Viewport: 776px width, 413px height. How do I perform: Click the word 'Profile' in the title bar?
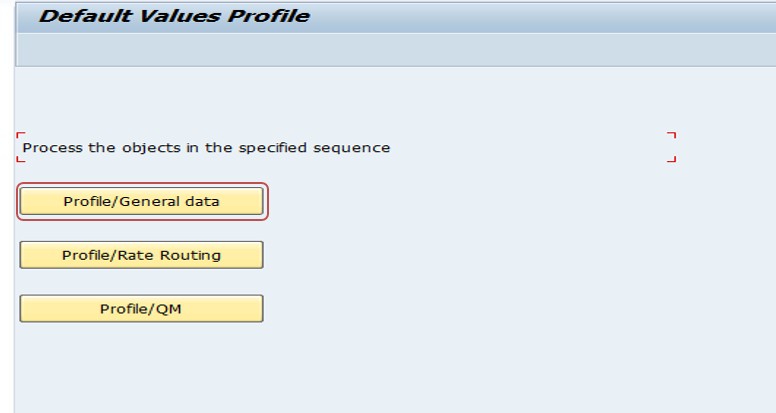tap(269, 16)
